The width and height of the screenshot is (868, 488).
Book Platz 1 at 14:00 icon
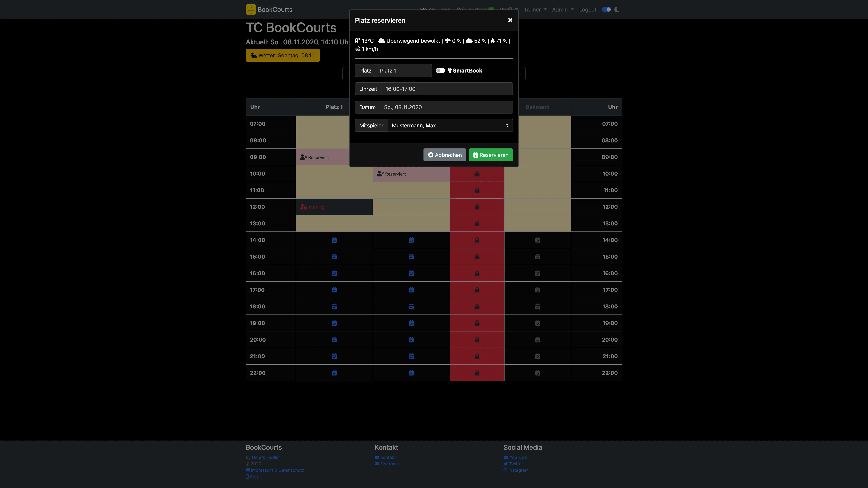[334, 240]
